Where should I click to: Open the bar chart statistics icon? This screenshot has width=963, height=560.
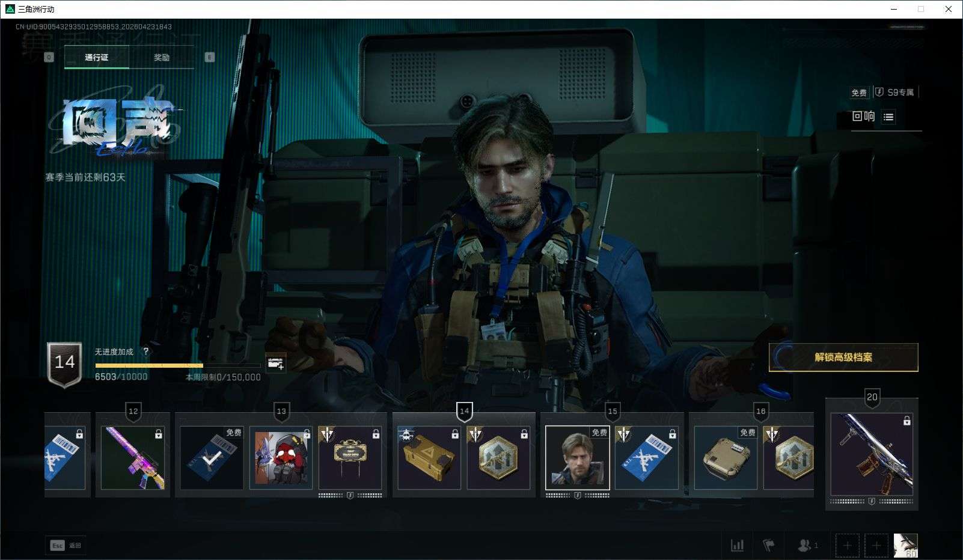pos(737,545)
